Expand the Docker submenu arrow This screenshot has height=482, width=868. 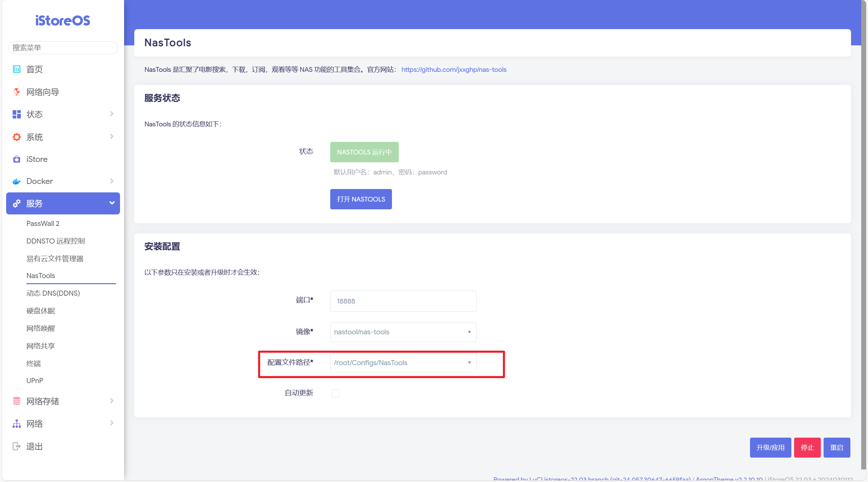point(112,181)
